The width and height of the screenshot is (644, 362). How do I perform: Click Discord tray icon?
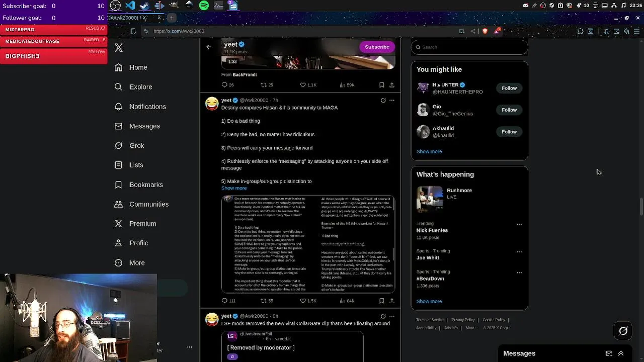click(526, 6)
